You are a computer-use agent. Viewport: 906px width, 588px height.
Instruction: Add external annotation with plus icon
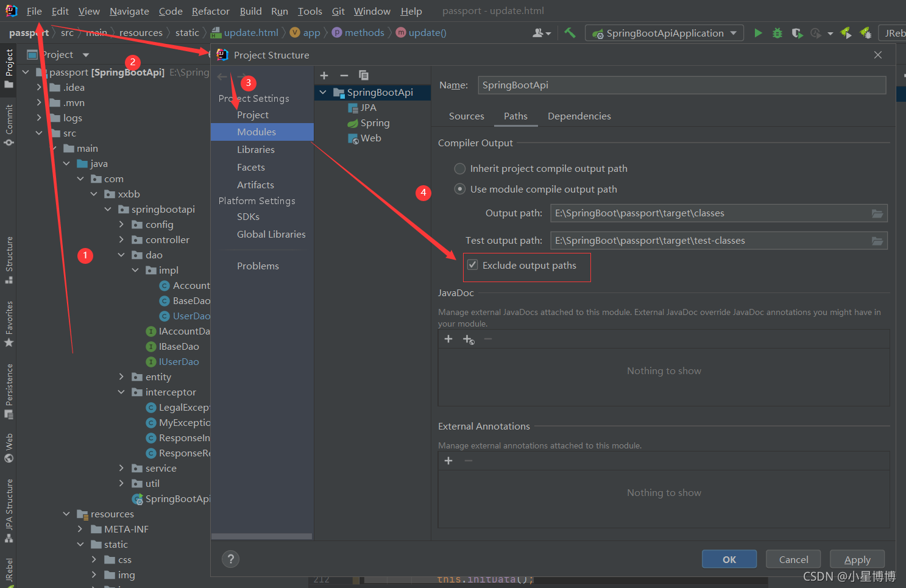pyautogui.click(x=448, y=461)
